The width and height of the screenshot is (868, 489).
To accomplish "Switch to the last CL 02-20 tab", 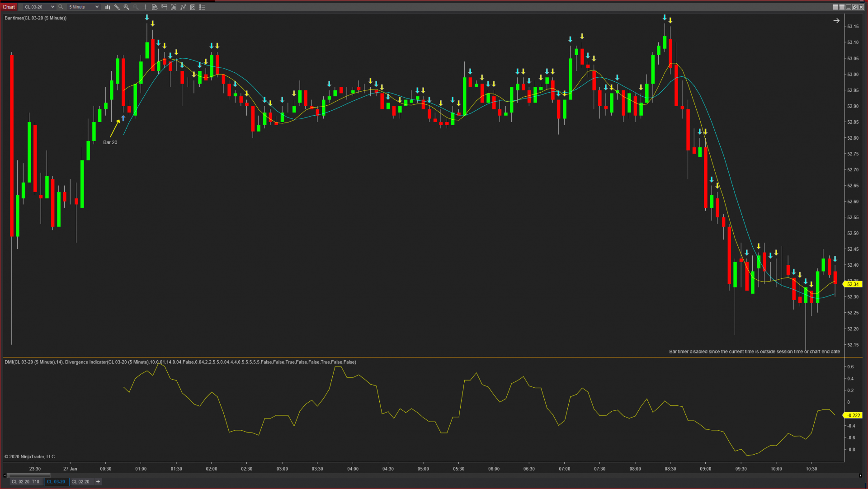I will coord(80,482).
